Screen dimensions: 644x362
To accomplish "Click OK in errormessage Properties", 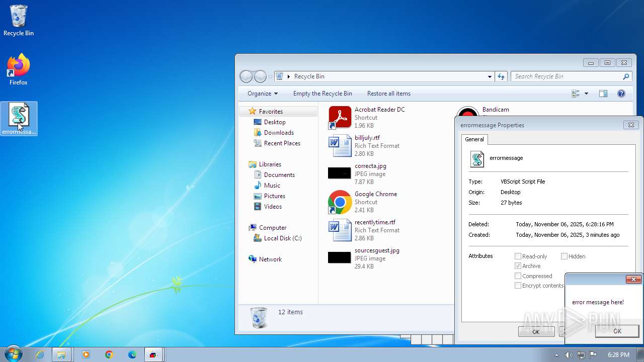I will (536, 331).
